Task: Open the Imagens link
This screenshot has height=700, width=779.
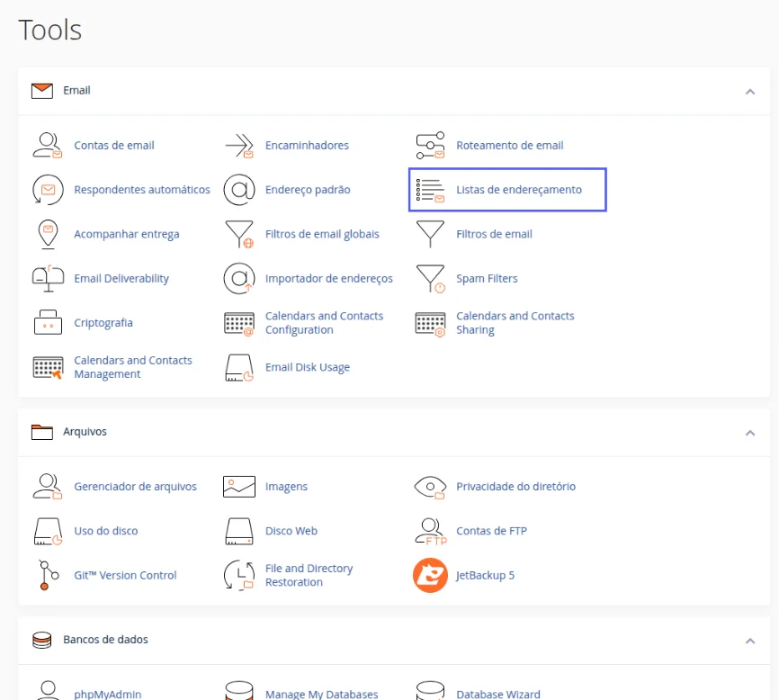Action: (x=286, y=487)
